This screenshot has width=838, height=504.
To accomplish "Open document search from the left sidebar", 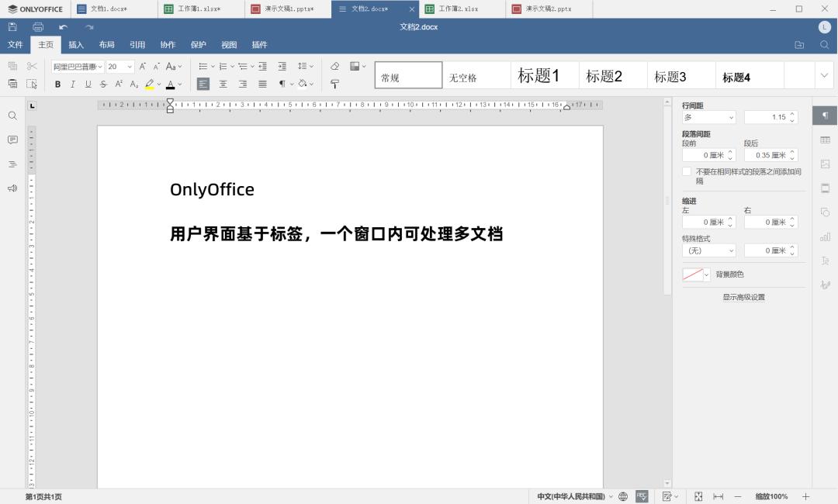I will coord(12,115).
